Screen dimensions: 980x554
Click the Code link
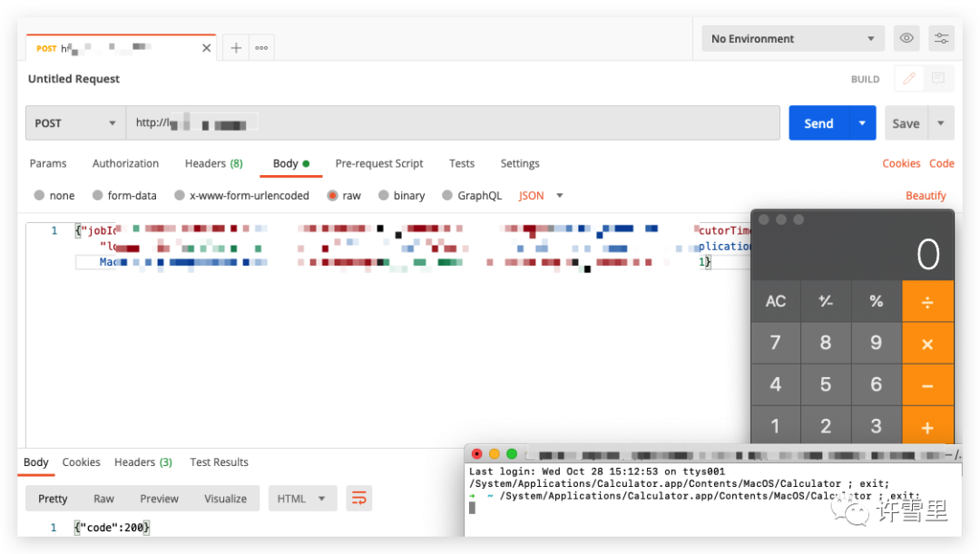(942, 163)
